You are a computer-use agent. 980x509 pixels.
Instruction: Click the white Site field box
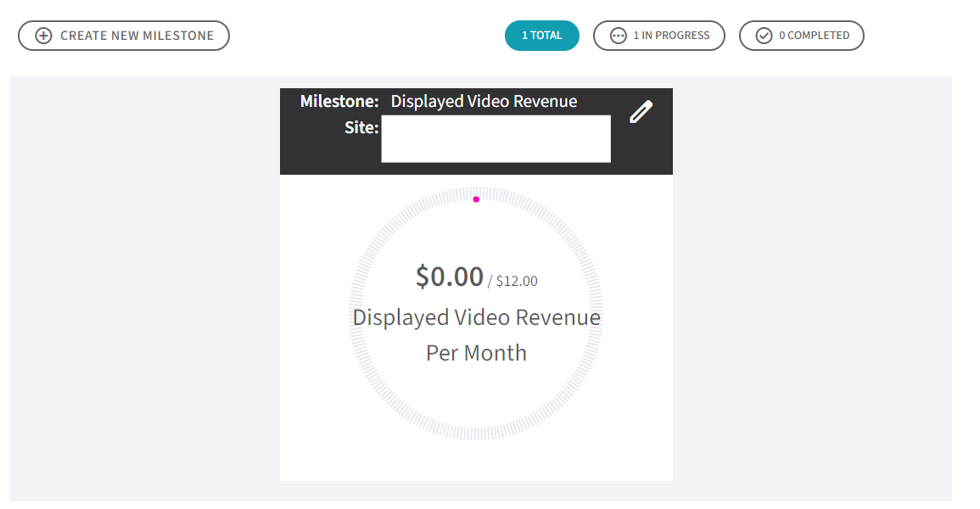pos(496,139)
